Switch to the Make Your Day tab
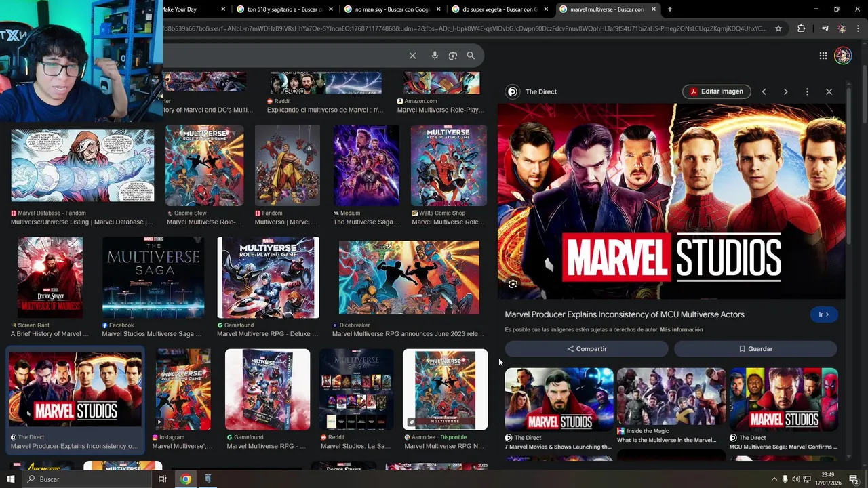This screenshot has height=488, width=868. 180,9
